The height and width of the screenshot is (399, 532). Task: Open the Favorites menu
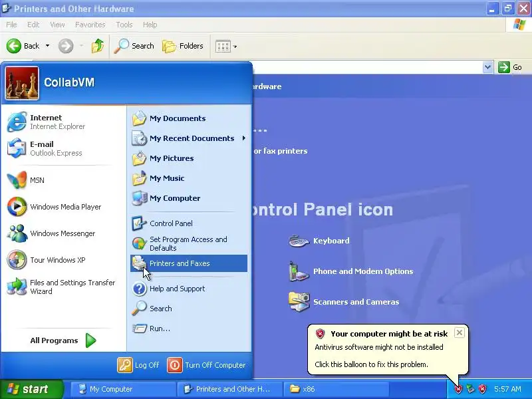pyautogui.click(x=90, y=25)
